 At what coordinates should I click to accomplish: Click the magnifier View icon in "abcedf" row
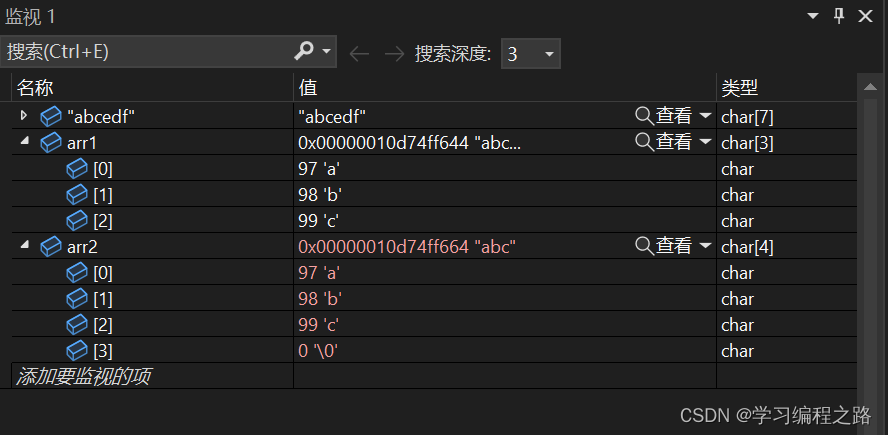644,116
